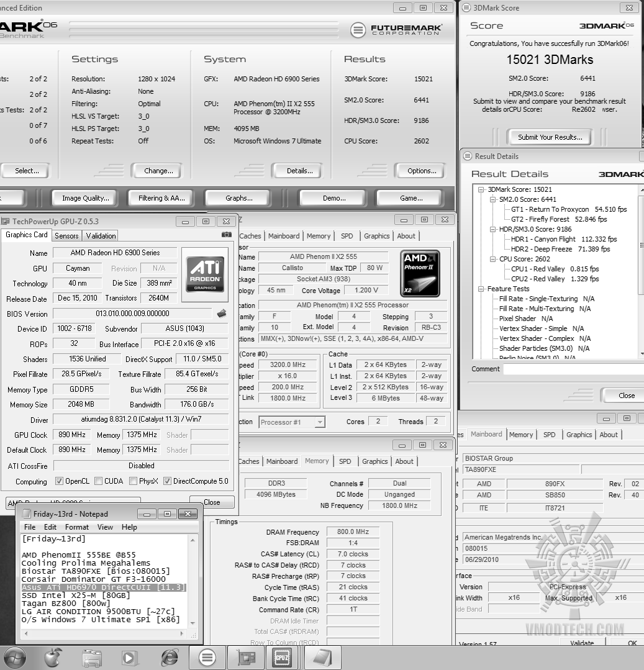
Task: Click the tests Select button
Action: pos(27,171)
